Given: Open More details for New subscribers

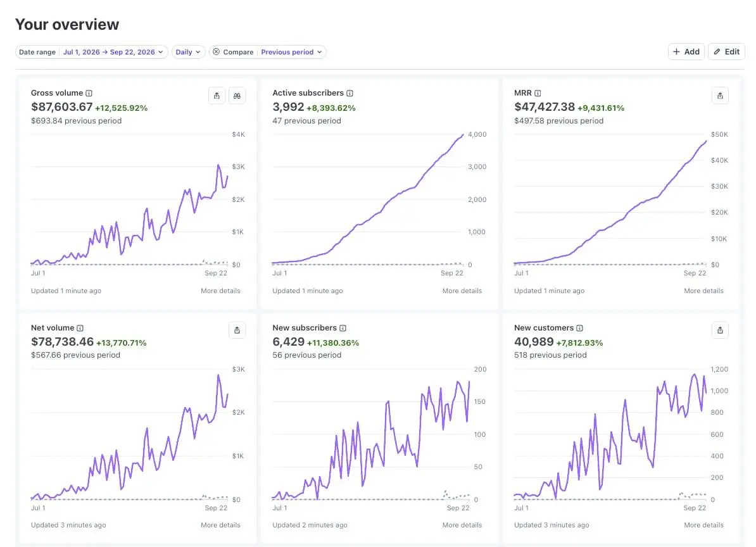Looking at the screenshot, I should tap(462, 525).
